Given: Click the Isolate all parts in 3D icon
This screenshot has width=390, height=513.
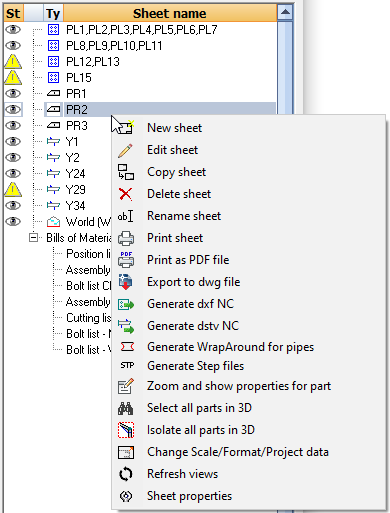Looking at the screenshot, I should [126, 430].
